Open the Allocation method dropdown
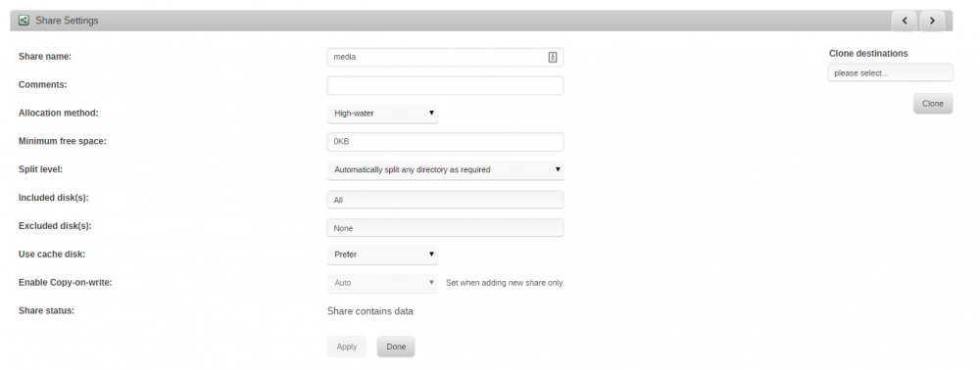The image size is (980, 371). pyautogui.click(x=382, y=114)
